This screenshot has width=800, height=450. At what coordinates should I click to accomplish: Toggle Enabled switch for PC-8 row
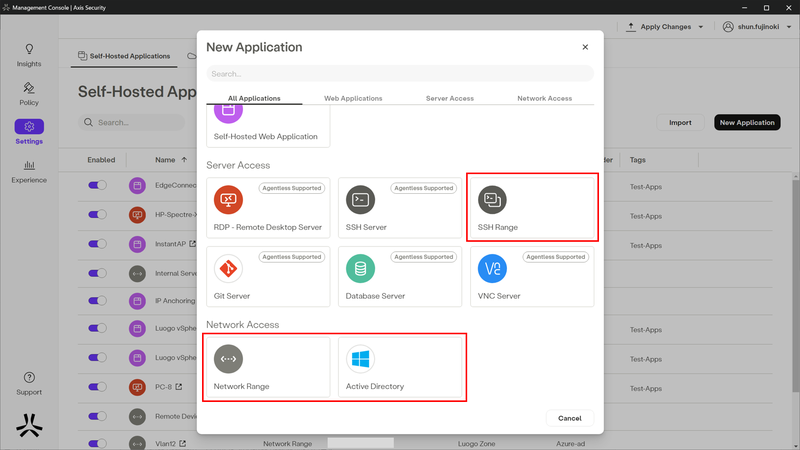[x=97, y=387]
